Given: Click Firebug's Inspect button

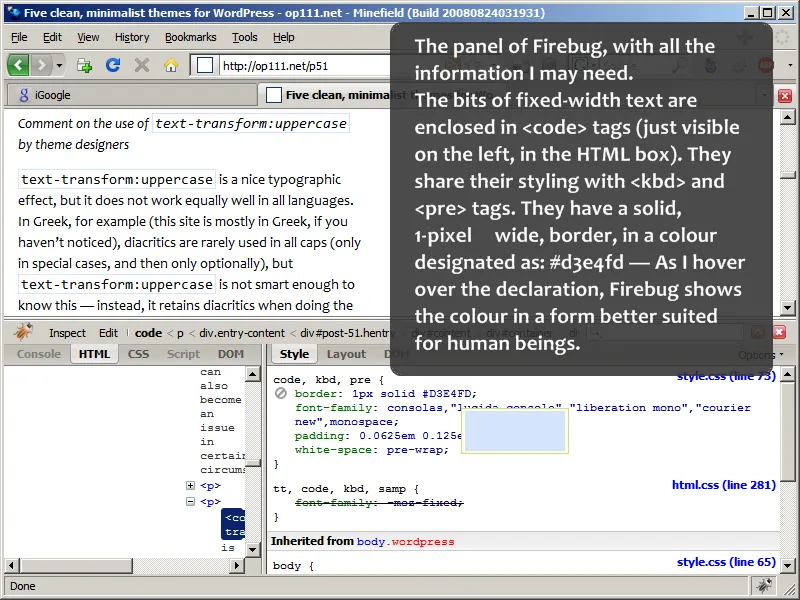Looking at the screenshot, I should (67, 333).
